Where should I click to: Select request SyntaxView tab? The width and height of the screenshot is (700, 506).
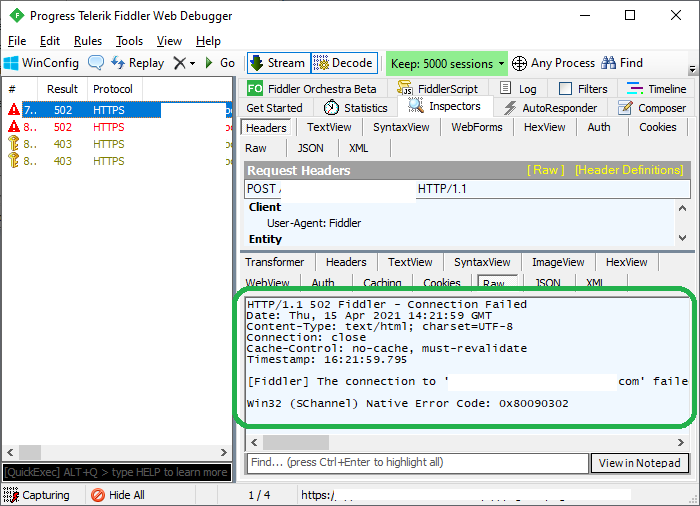401,127
